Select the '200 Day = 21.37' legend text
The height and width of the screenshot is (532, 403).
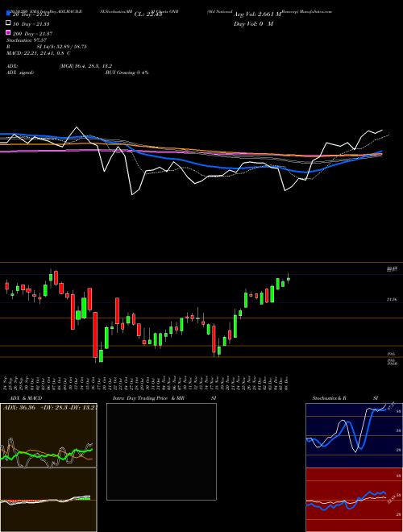(33, 34)
